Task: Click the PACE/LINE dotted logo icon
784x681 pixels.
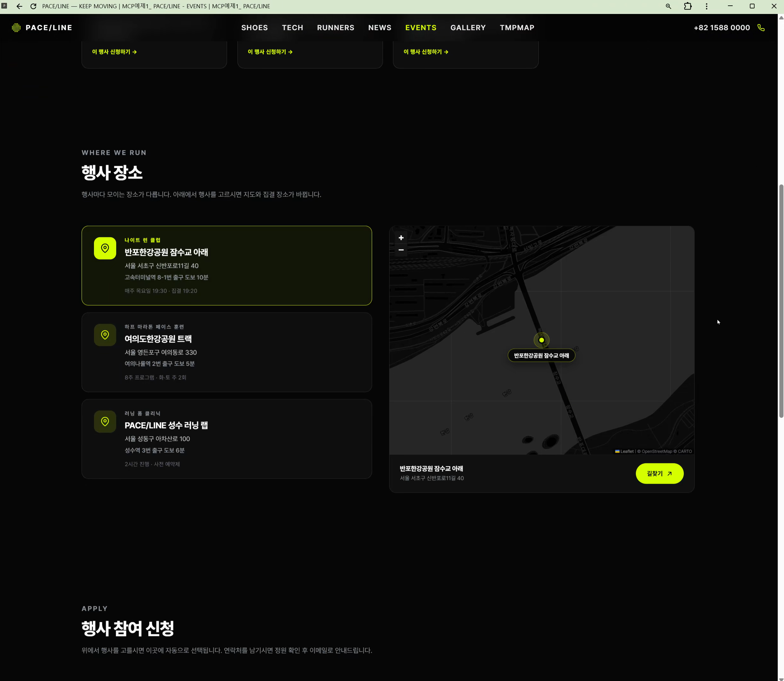Action: (x=16, y=28)
